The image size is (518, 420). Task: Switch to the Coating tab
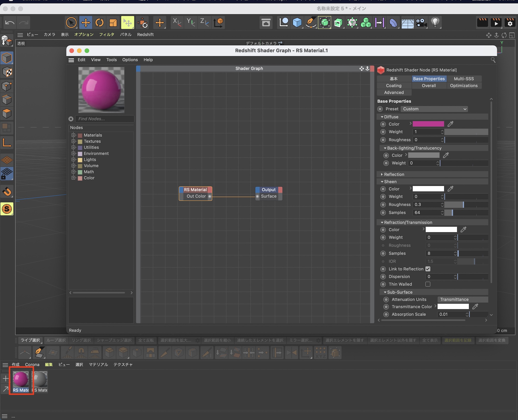(394, 86)
